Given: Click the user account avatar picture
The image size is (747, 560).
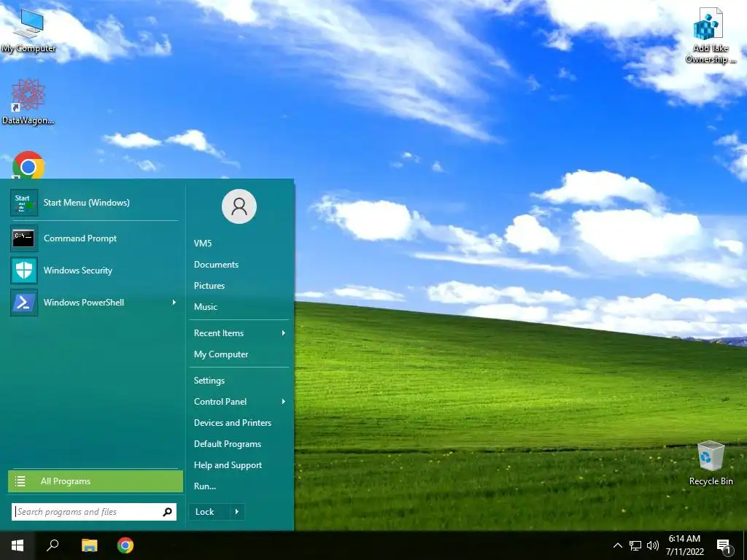Looking at the screenshot, I should coord(239,206).
